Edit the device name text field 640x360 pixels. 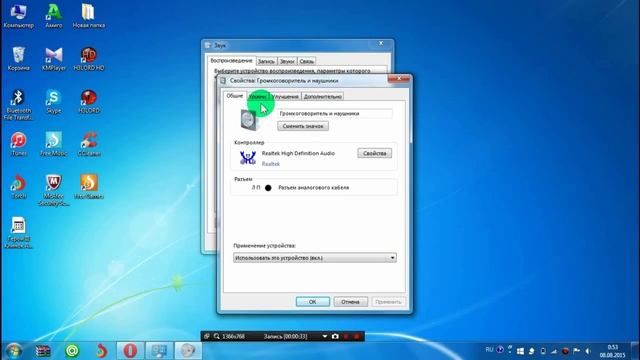[335, 113]
